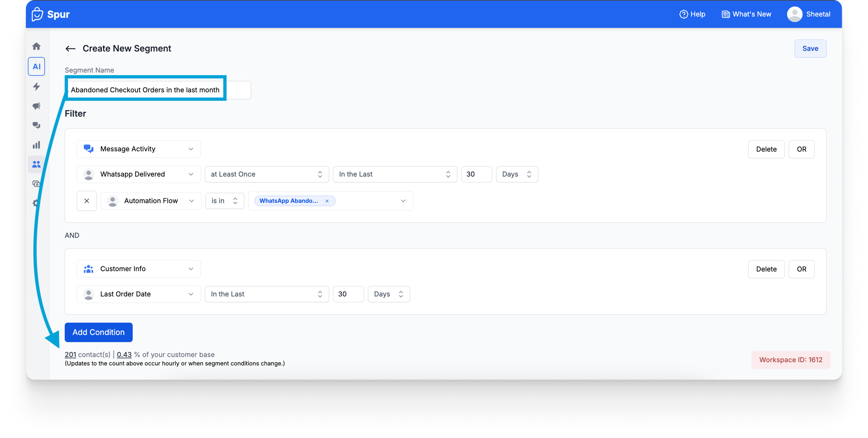Image resolution: width=868 pixels, height=438 pixels.
Task: Open the Whatsapp Delivered In the Last selector
Action: click(395, 174)
